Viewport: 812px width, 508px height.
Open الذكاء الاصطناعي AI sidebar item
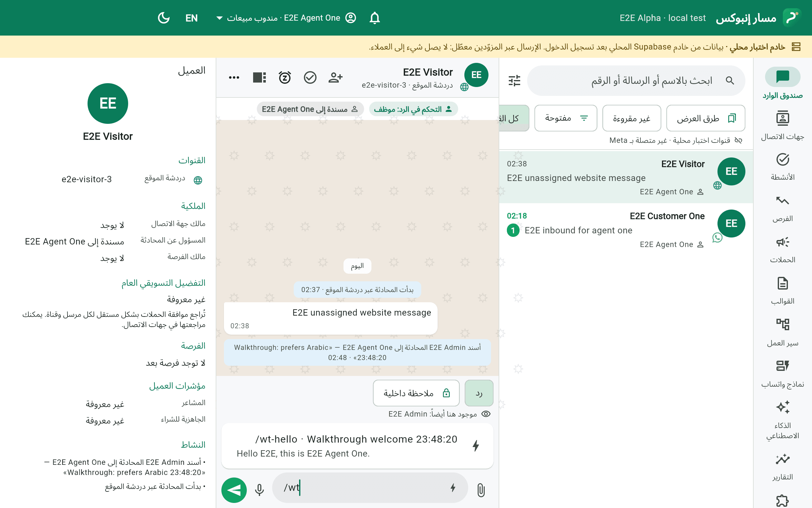tap(783, 420)
